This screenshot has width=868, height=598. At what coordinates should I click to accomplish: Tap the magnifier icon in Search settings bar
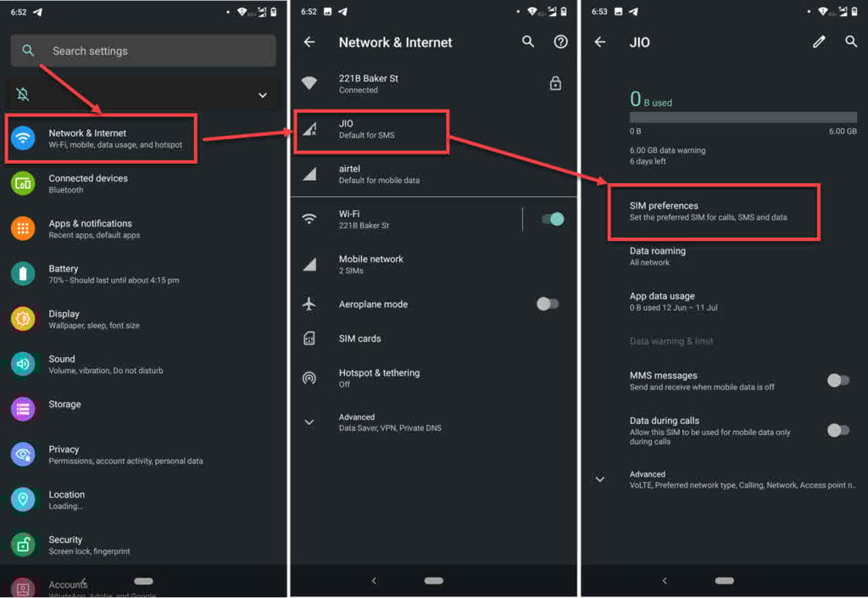(x=28, y=51)
